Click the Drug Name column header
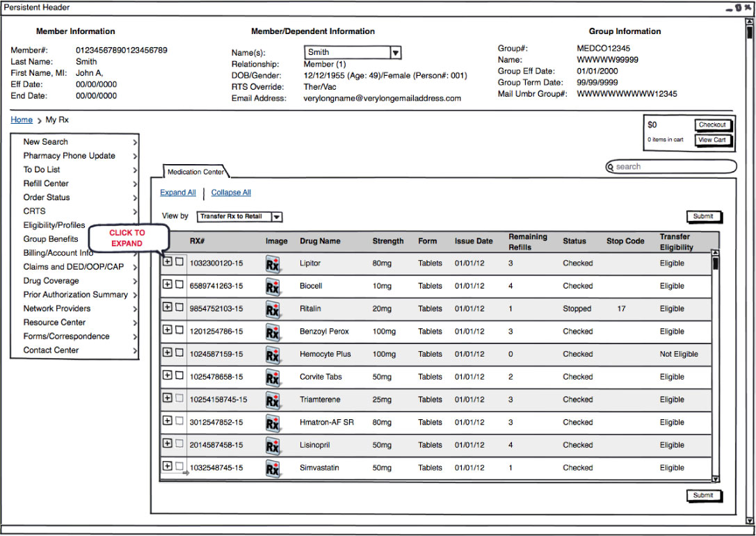756x536 pixels. pos(320,241)
